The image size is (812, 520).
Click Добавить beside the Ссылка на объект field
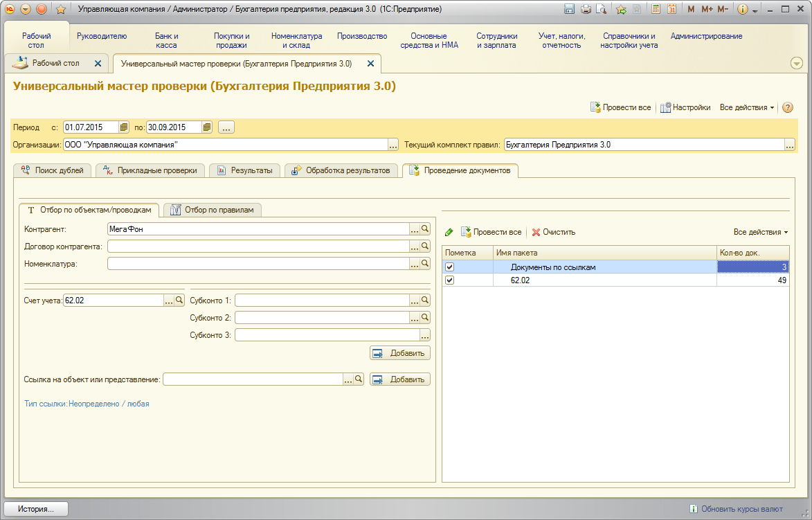[400, 379]
